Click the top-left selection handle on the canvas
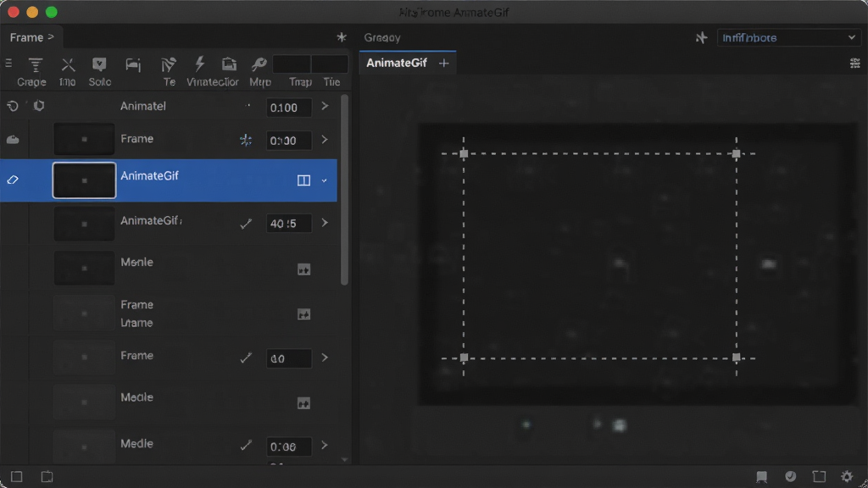The image size is (868, 488). [464, 153]
